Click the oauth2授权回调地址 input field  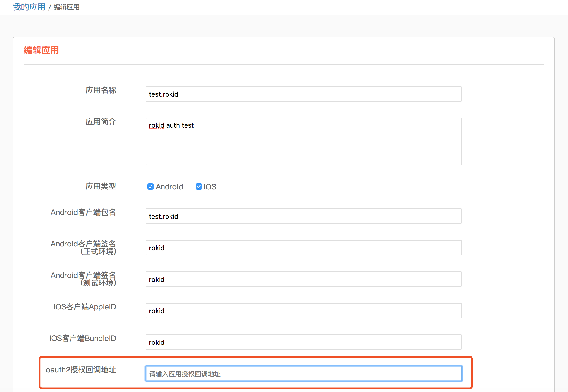pyautogui.click(x=304, y=374)
